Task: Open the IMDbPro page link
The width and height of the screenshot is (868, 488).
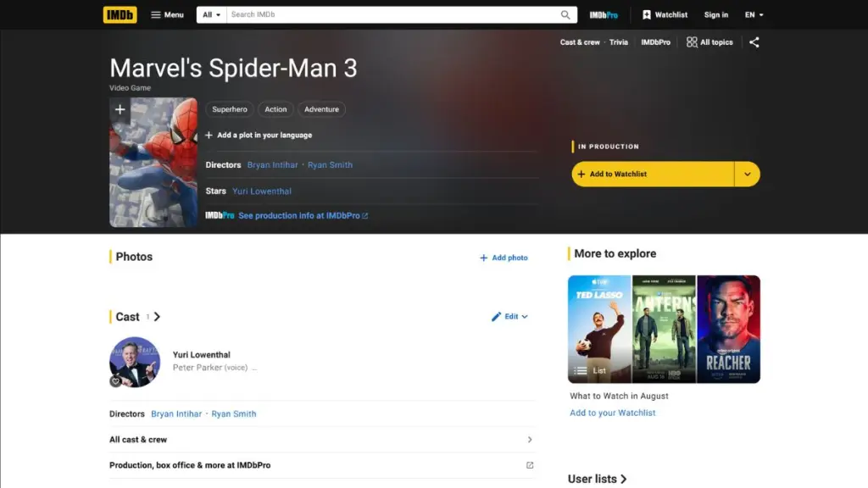Action: (655, 42)
